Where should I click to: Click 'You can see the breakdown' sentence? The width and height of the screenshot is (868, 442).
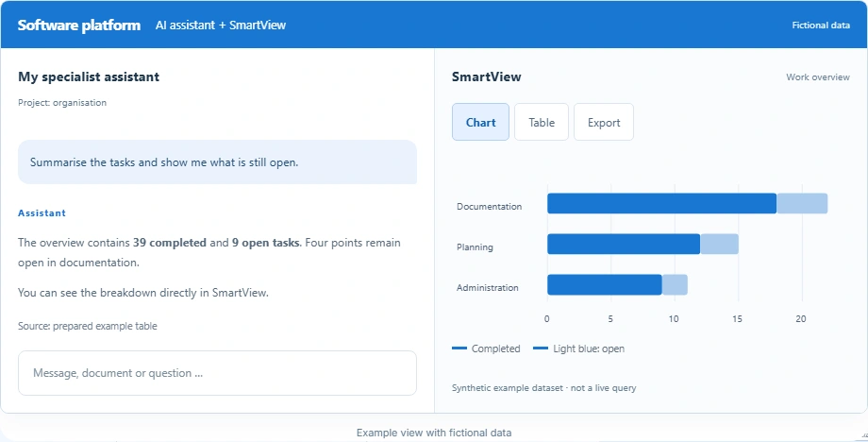(x=142, y=293)
